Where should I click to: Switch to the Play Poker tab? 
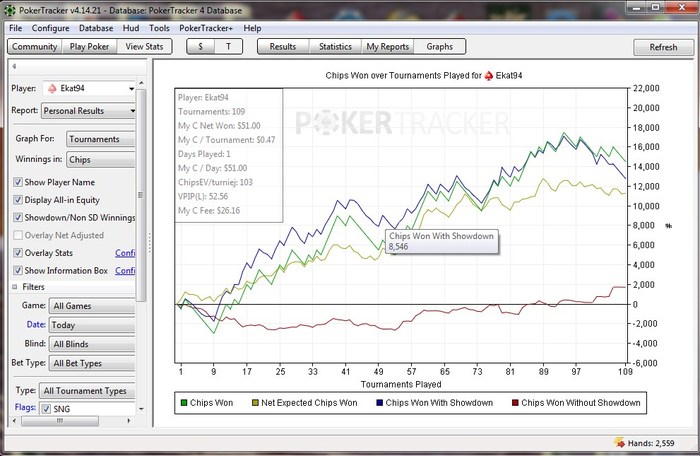coord(89,46)
